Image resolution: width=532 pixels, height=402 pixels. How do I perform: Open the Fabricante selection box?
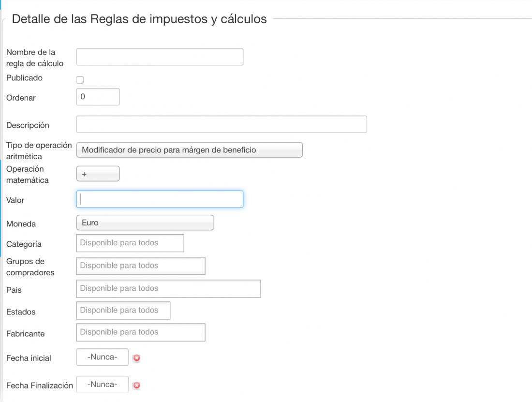[x=141, y=332]
